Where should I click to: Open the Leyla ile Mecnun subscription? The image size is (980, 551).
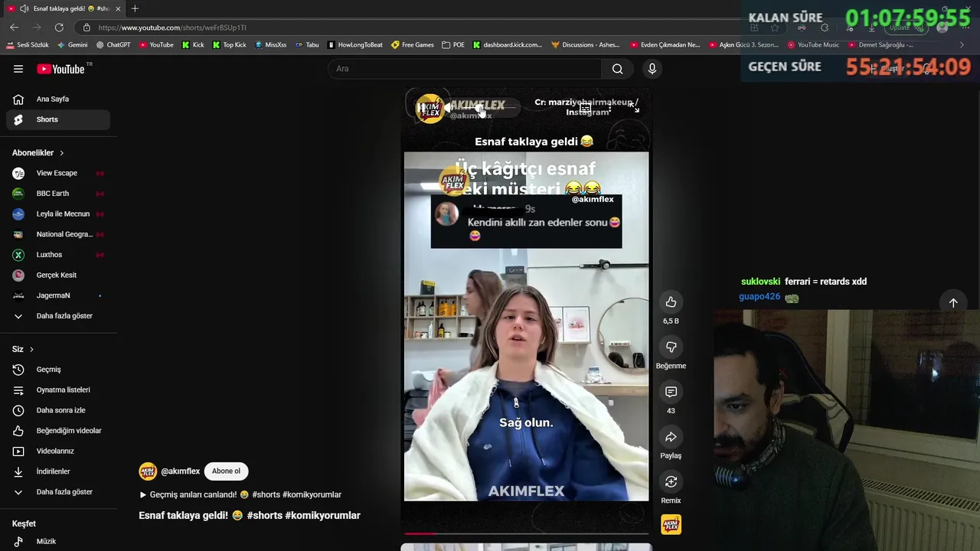[58, 214]
